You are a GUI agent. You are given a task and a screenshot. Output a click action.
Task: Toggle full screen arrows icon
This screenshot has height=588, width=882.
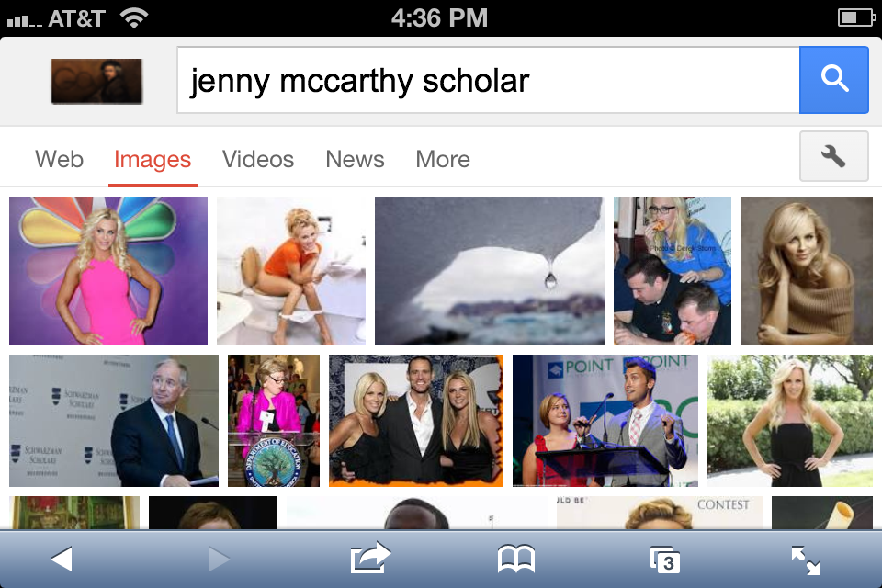click(x=806, y=560)
